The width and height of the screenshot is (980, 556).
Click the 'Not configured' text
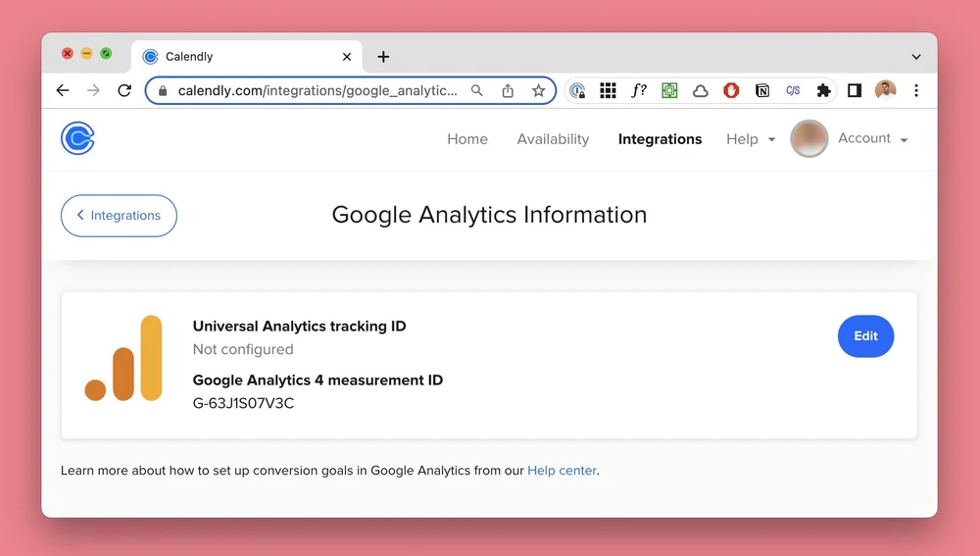243,349
